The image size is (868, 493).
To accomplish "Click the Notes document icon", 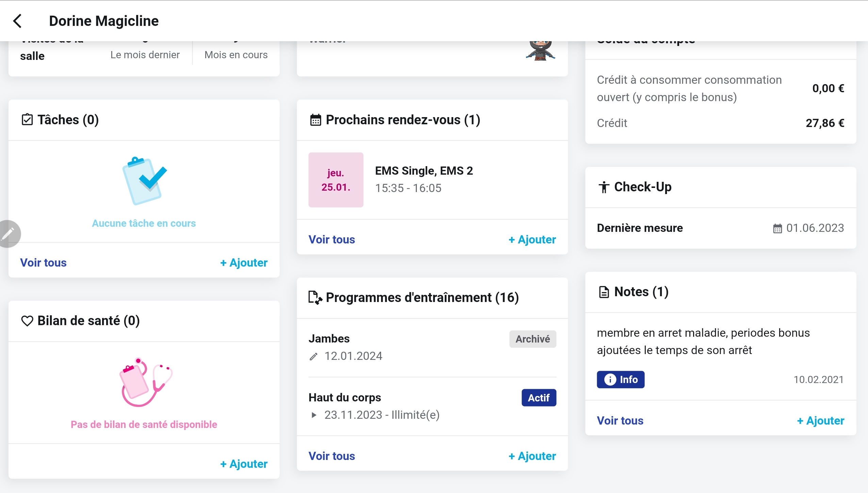I will 604,292.
